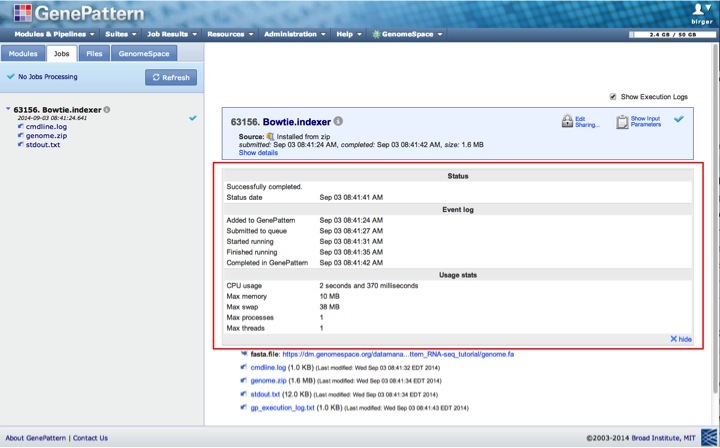Select genome.zip in the Jobs panel

point(46,135)
